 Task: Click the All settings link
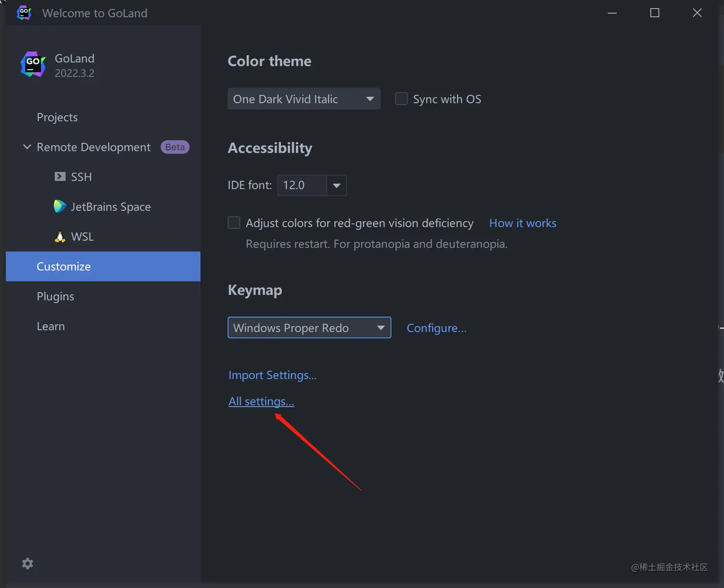coord(261,401)
